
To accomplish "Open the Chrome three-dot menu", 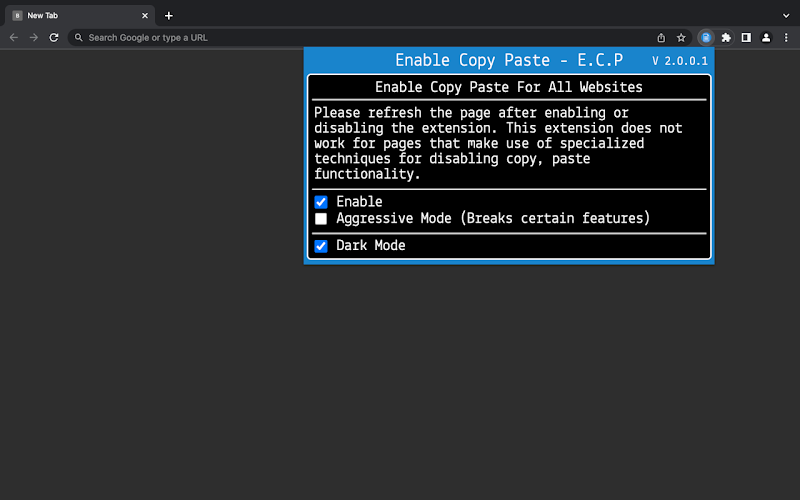I will click(786, 38).
